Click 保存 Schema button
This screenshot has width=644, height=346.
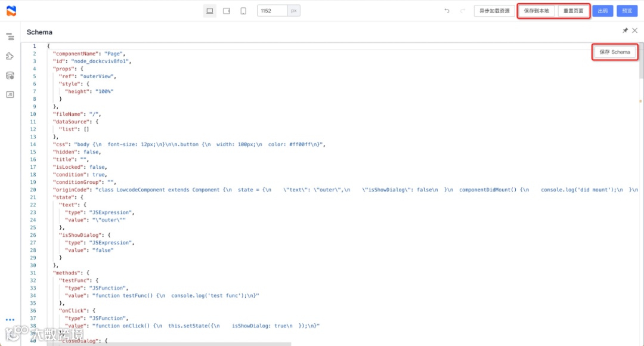click(614, 52)
